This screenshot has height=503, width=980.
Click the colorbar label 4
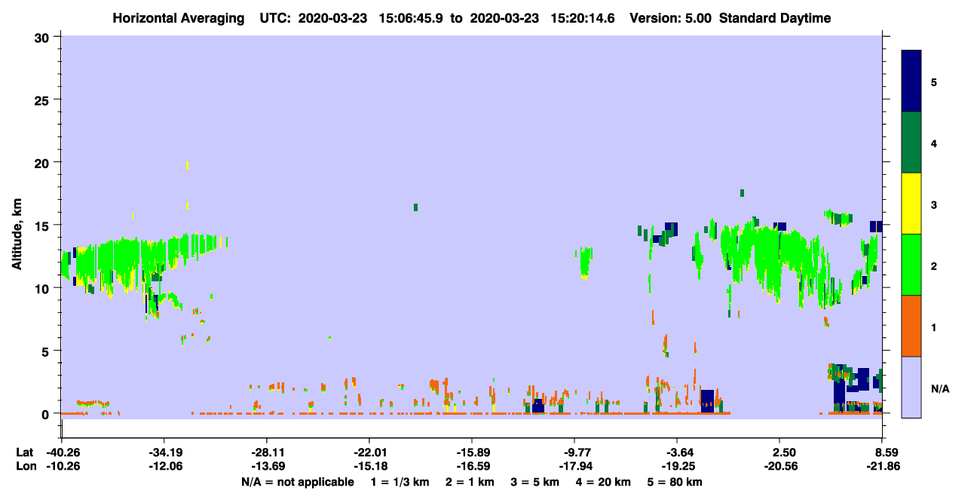coord(934,143)
